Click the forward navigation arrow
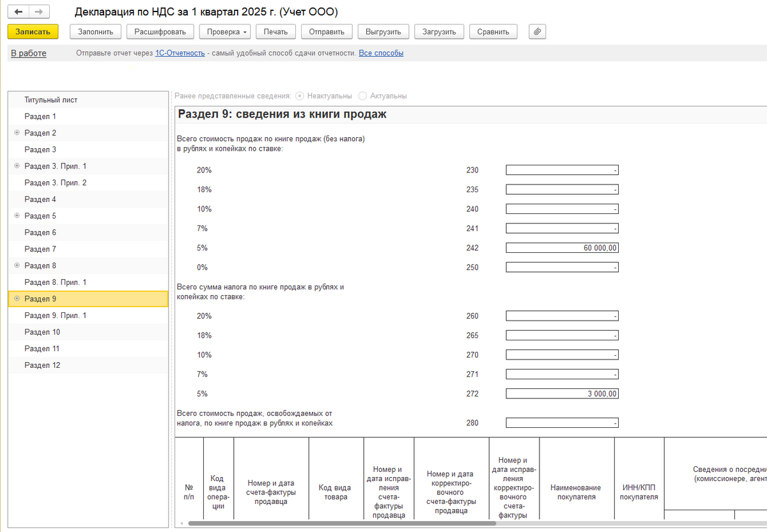Image resolution: width=767 pixels, height=532 pixels. point(38,12)
